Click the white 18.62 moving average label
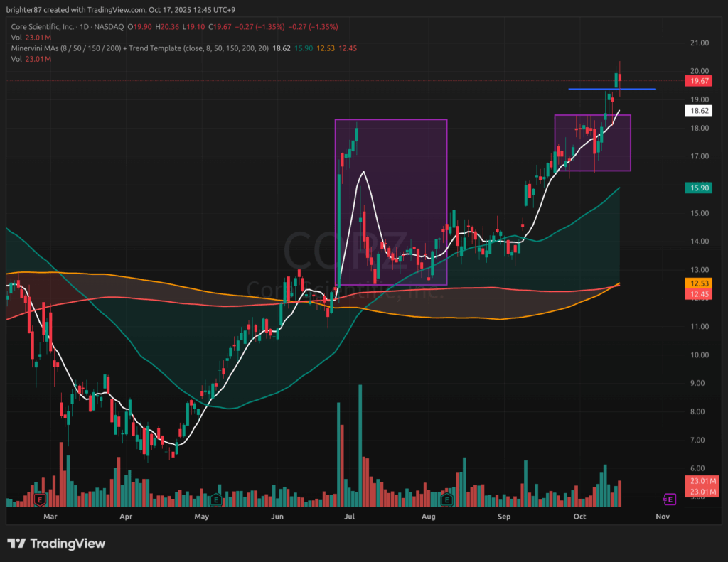 tap(697, 111)
